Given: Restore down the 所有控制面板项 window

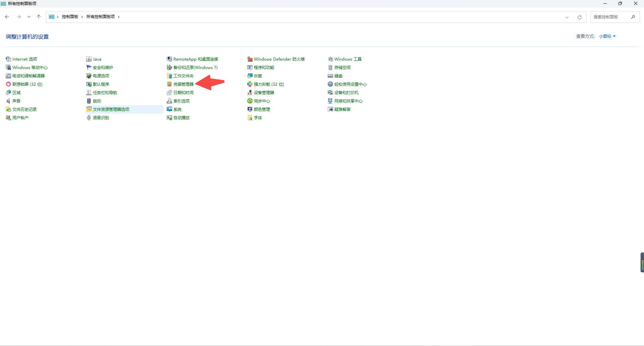Looking at the screenshot, I should coord(620,3).
